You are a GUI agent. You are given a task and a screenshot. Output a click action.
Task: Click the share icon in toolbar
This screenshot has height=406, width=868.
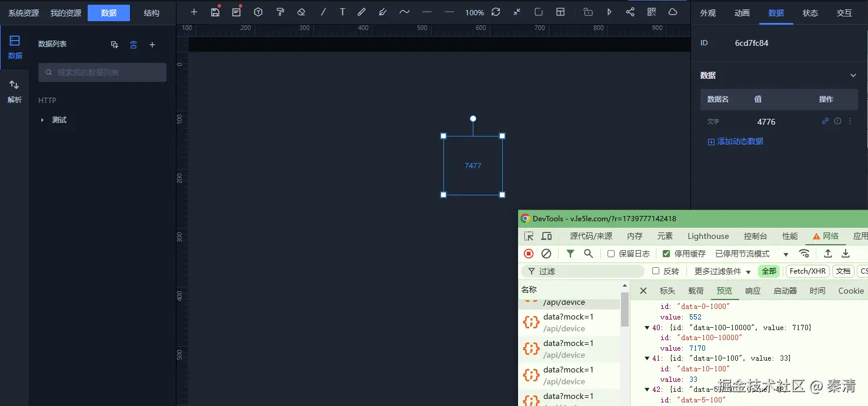click(630, 12)
